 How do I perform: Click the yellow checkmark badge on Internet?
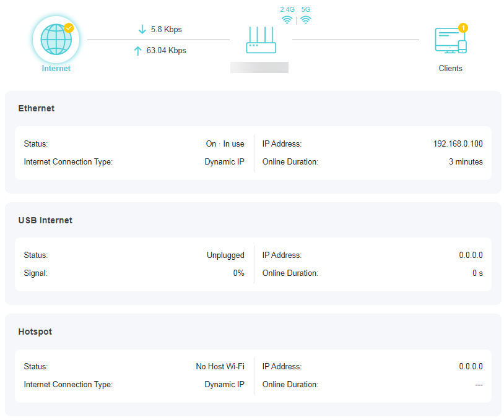(69, 28)
